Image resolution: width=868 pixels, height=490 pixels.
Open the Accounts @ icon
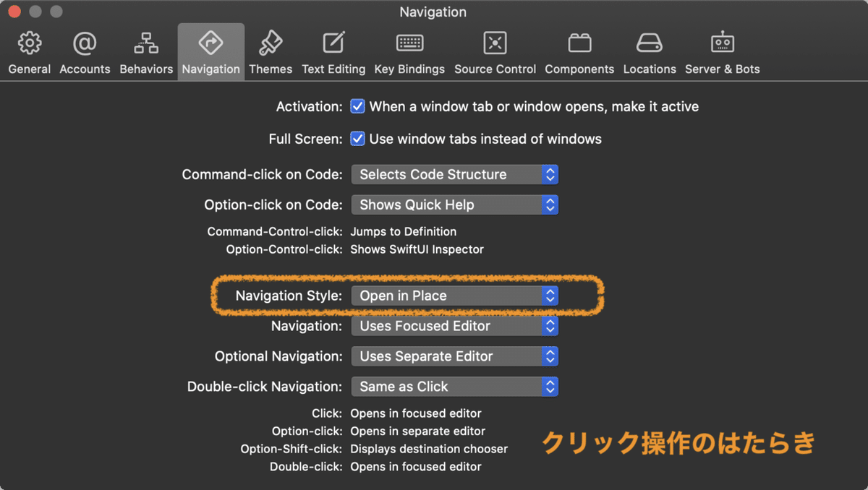click(85, 43)
